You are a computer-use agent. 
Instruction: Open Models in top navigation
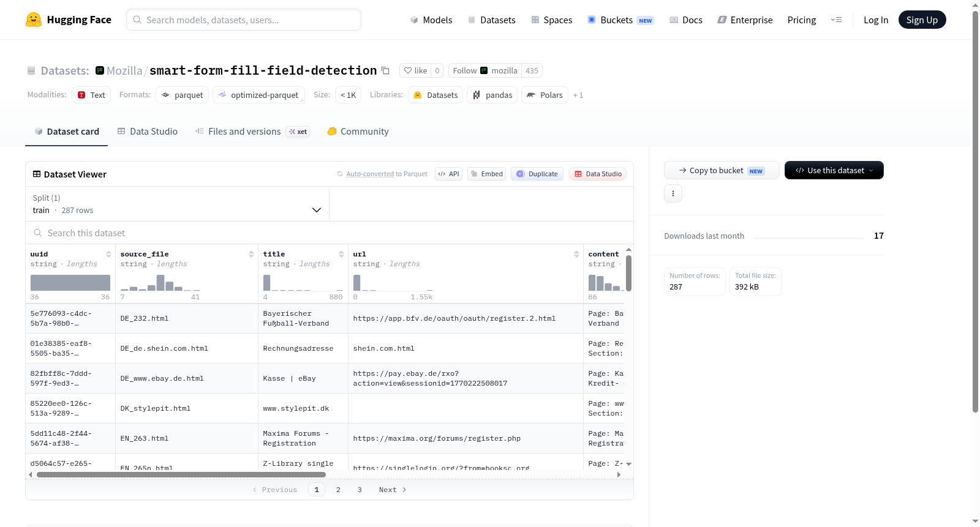(431, 20)
